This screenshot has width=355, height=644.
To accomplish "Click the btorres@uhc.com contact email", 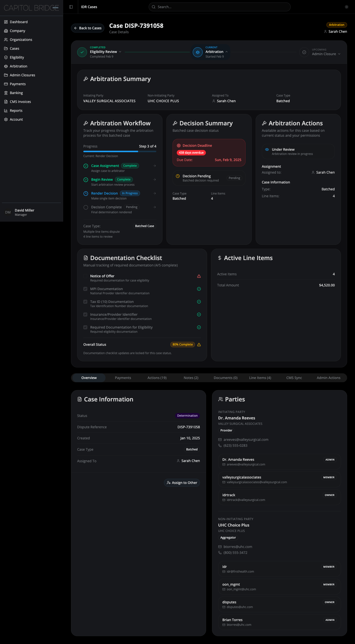I will pos(238,547).
